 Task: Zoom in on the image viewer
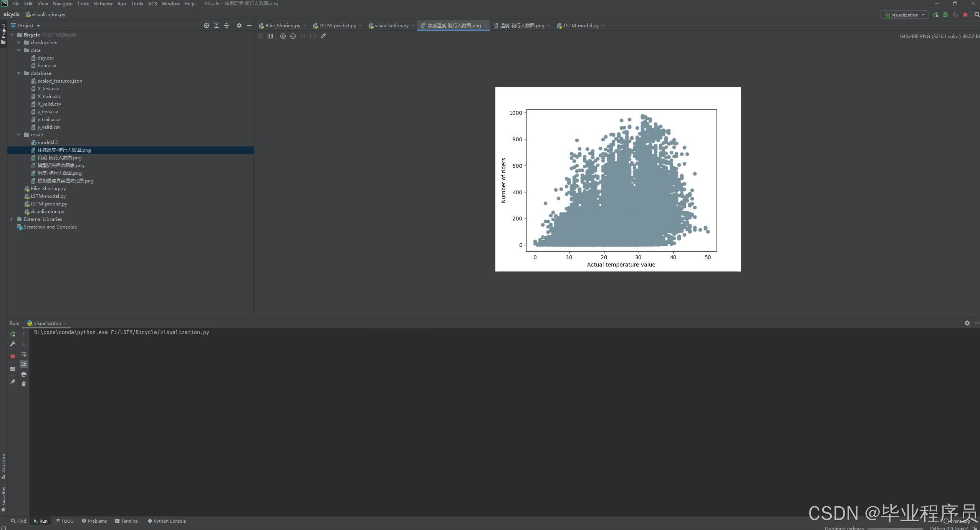[283, 36]
